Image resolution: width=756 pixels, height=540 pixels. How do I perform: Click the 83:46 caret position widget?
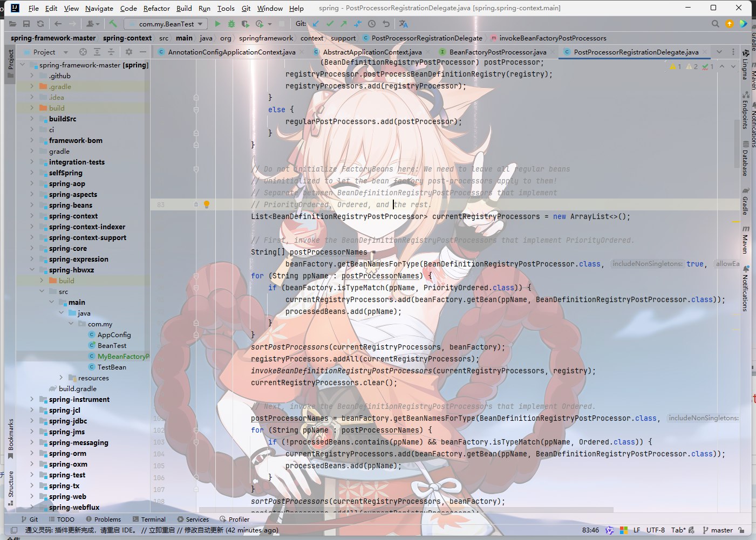590,530
